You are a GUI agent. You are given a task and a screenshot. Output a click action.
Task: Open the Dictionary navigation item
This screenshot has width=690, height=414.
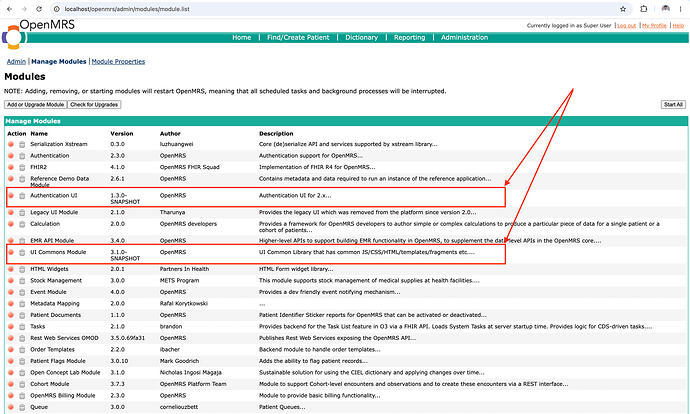[x=361, y=37]
